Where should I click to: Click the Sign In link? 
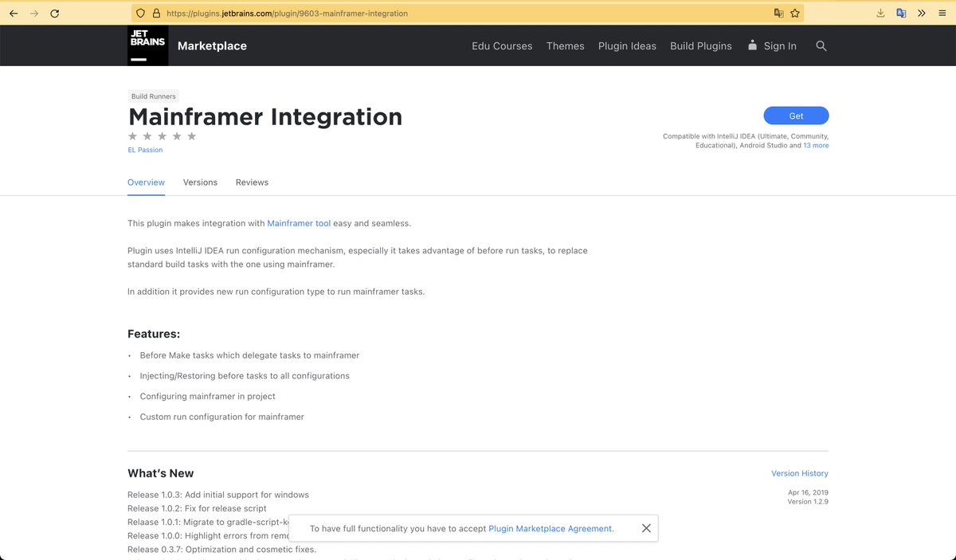coord(780,46)
